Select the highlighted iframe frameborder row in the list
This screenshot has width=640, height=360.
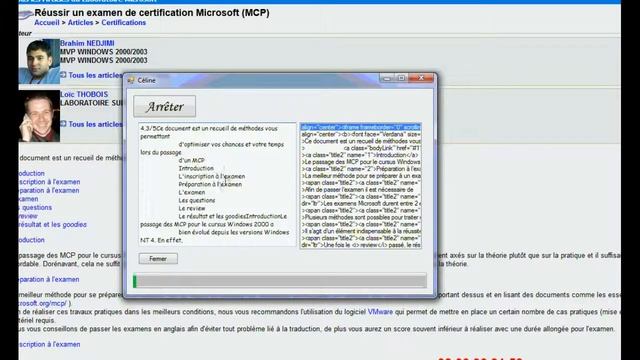click(361, 127)
